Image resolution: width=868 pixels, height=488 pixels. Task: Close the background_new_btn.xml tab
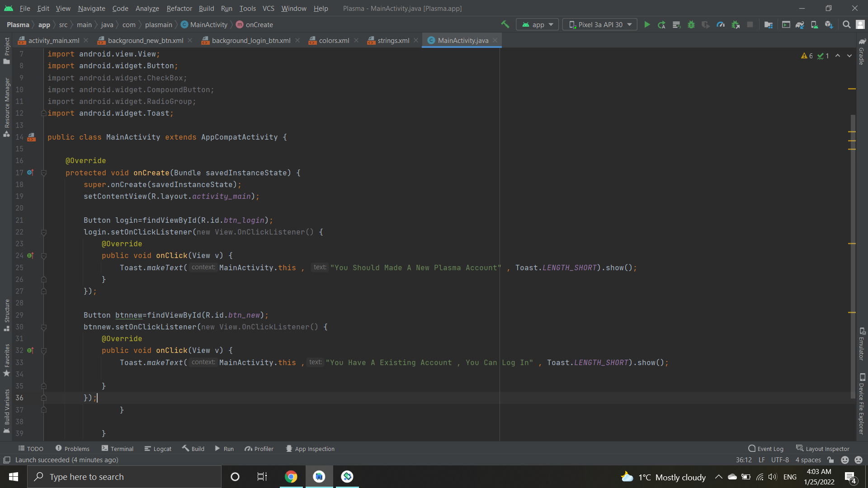coord(190,40)
